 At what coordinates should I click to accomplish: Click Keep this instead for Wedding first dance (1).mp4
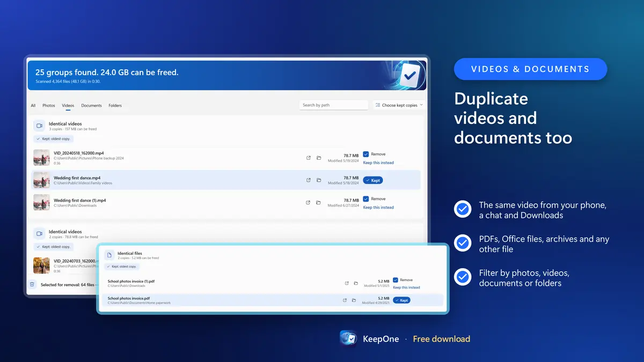pyautogui.click(x=378, y=208)
